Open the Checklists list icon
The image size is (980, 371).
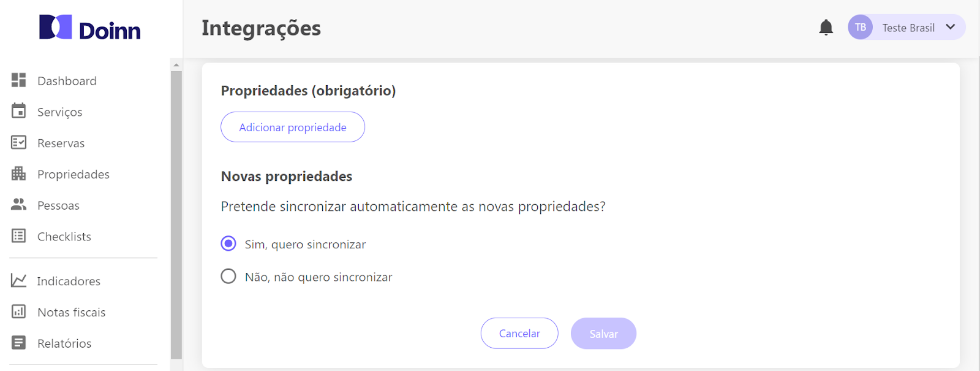click(x=19, y=236)
